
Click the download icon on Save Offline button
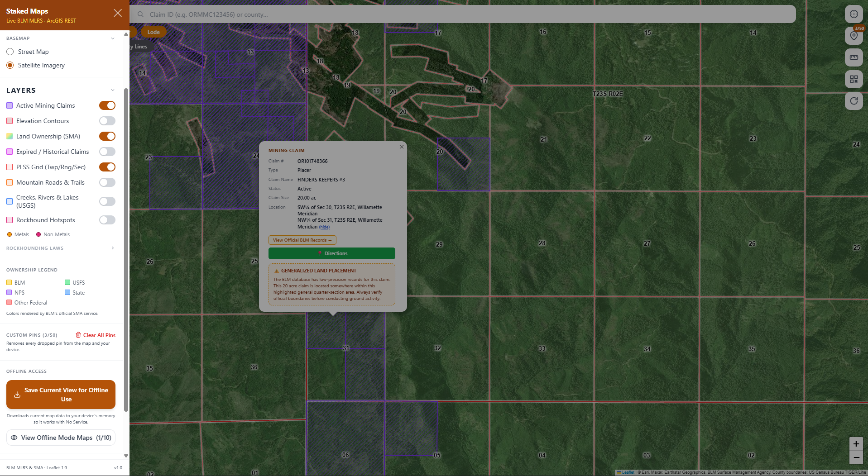click(x=17, y=395)
